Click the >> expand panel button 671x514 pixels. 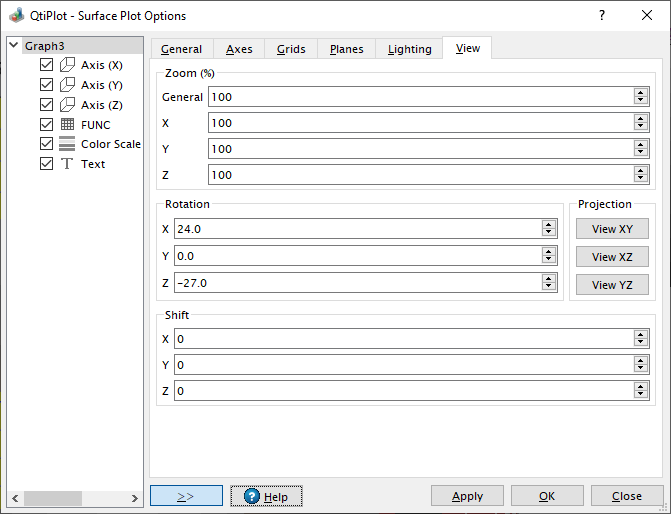[x=186, y=496]
